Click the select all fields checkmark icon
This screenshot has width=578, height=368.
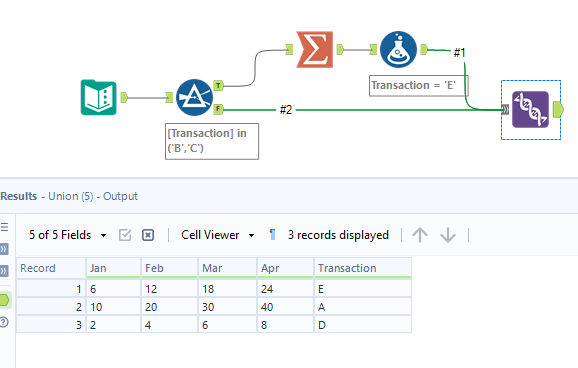(x=125, y=235)
